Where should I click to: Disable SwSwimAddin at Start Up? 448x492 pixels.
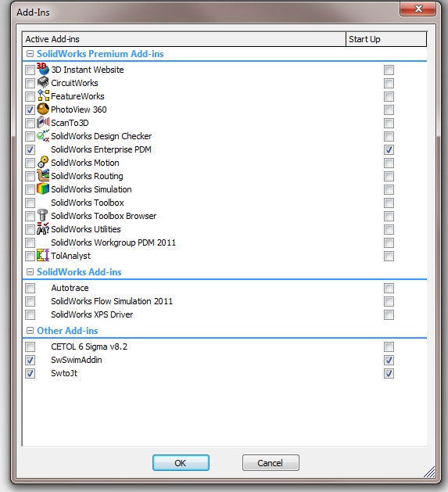coord(389,361)
